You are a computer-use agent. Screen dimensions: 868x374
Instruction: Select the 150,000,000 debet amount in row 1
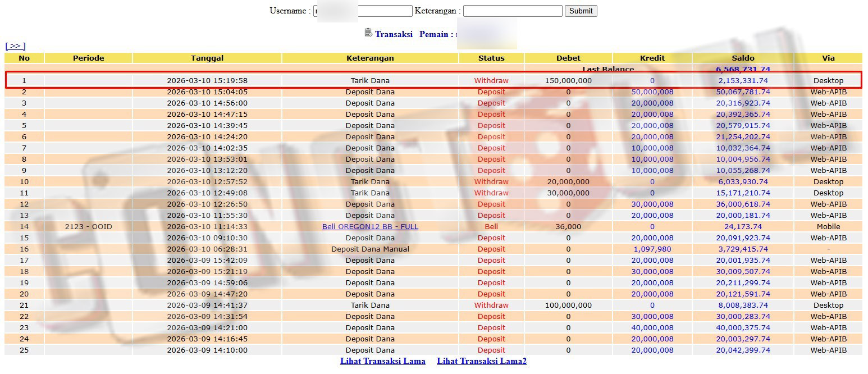tap(568, 80)
